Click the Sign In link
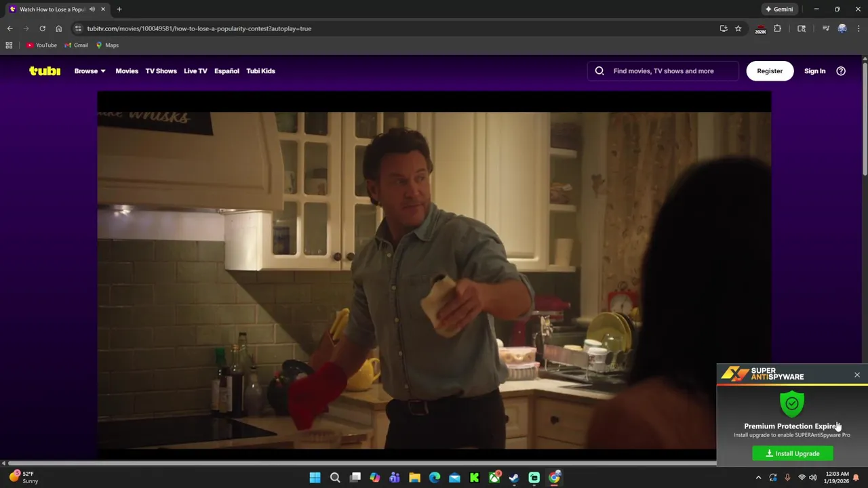 pyautogui.click(x=814, y=70)
